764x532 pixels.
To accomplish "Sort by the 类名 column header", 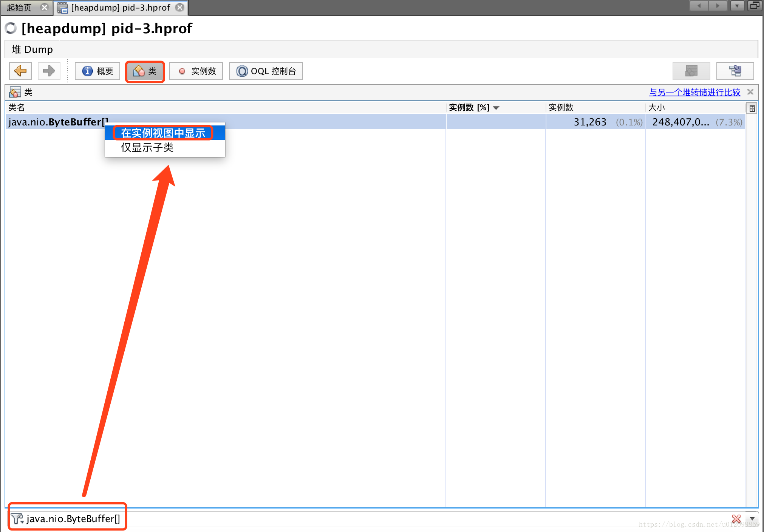I will (x=226, y=108).
